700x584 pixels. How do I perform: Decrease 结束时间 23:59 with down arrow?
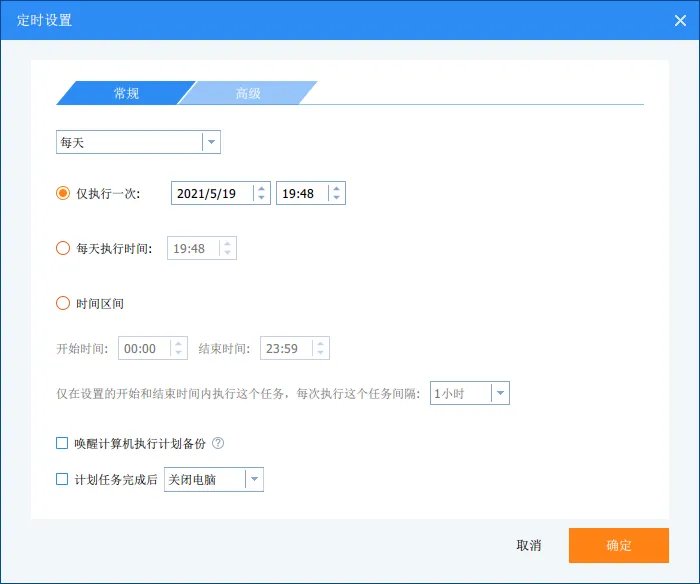pos(321,352)
